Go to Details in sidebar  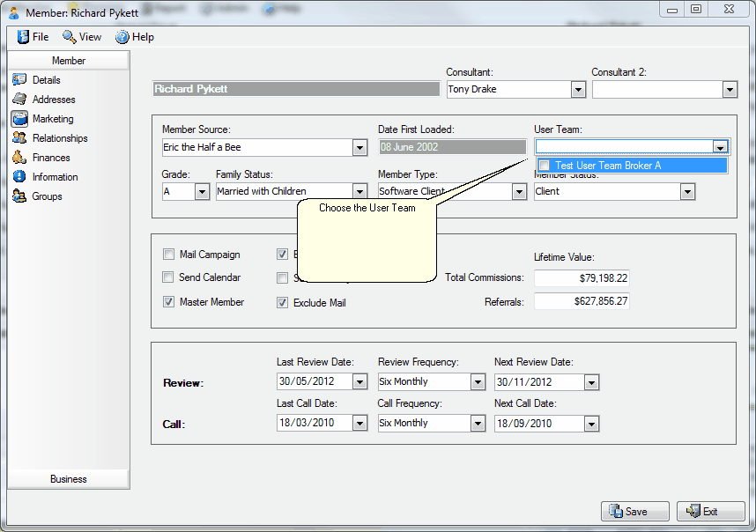tap(47, 80)
